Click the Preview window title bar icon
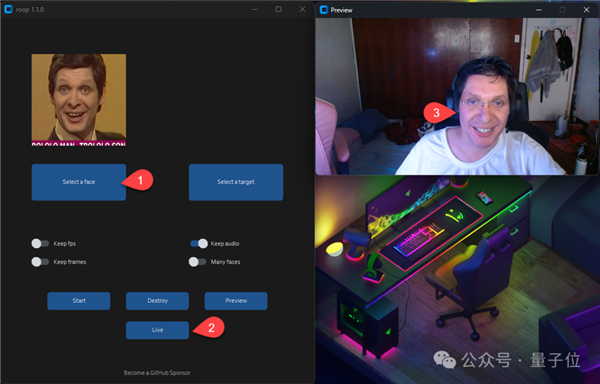 (324, 10)
